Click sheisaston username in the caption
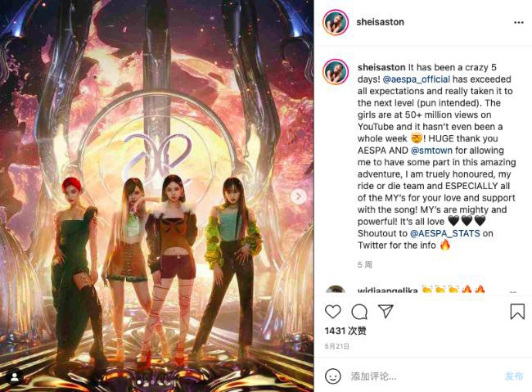Image resolution: width=532 pixels, height=392 pixels. [x=381, y=67]
